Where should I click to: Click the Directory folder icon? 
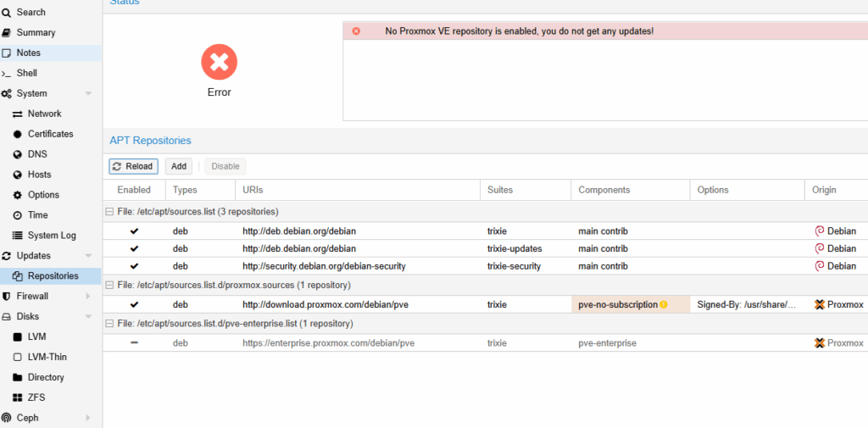[x=17, y=378]
